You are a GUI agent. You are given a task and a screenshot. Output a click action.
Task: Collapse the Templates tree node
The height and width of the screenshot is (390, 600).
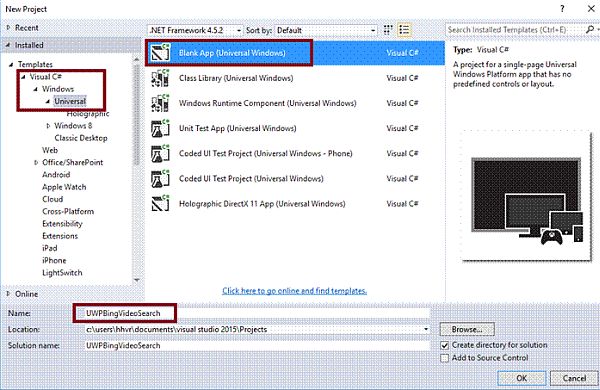tap(11, 65)
